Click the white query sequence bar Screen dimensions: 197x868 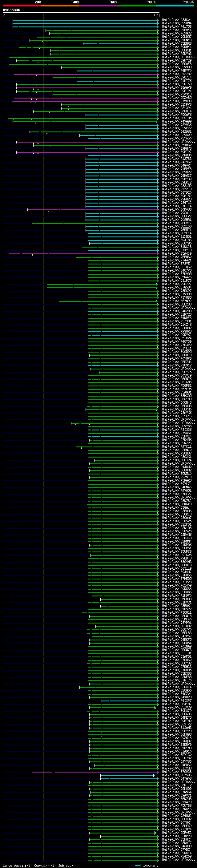tap(81, 13)
